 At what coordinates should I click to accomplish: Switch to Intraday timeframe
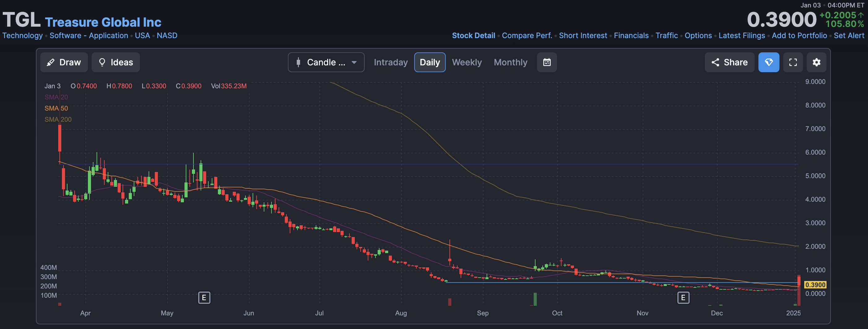pyautogui.click(x=391, y=62)
